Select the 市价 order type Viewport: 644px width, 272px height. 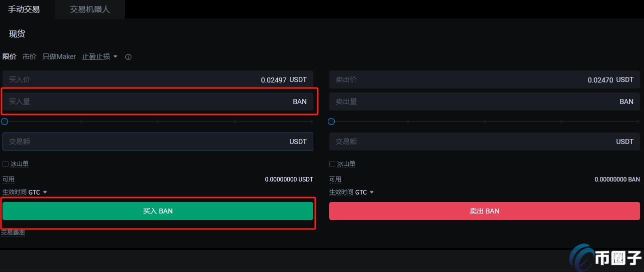click(x=29, y=57)
